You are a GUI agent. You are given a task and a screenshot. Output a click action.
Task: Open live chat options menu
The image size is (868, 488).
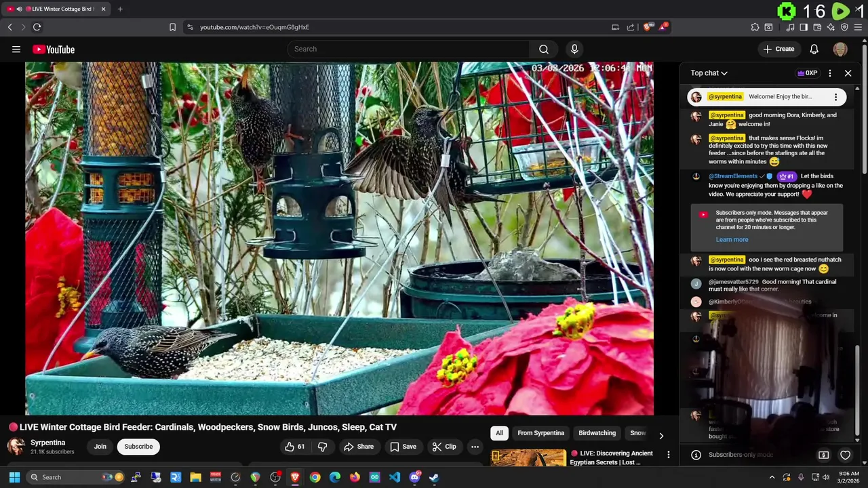pos(830,73)
